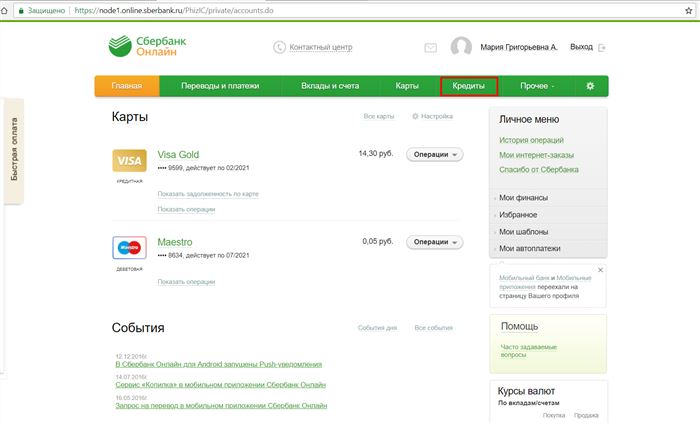This screenshot has width=700, height=424.
Task: Open the Запрос на перевод news item
Action: pos(221,405)
